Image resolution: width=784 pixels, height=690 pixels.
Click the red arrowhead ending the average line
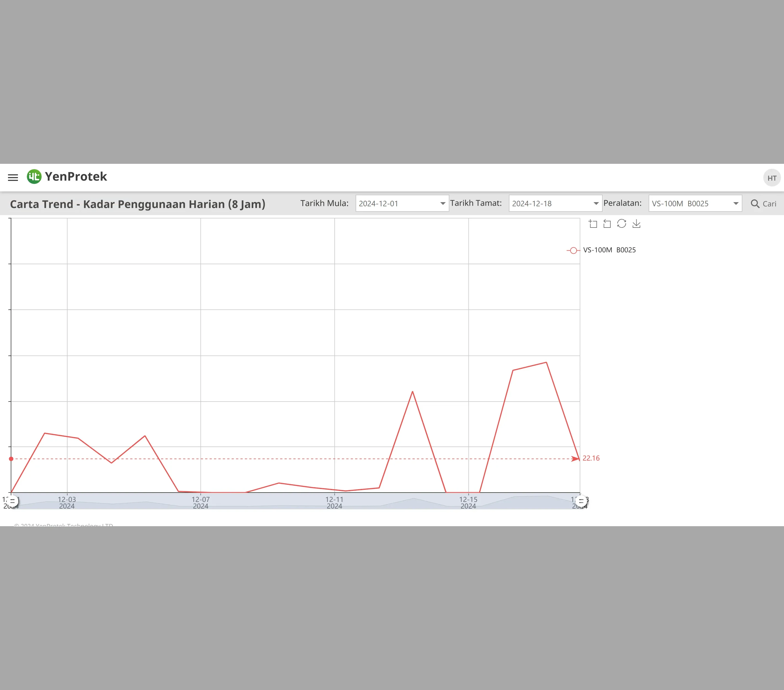(575, 459)
